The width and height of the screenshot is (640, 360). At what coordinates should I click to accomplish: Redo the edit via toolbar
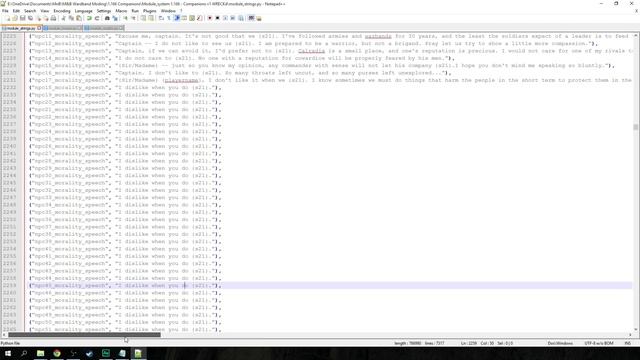(97, 18)
